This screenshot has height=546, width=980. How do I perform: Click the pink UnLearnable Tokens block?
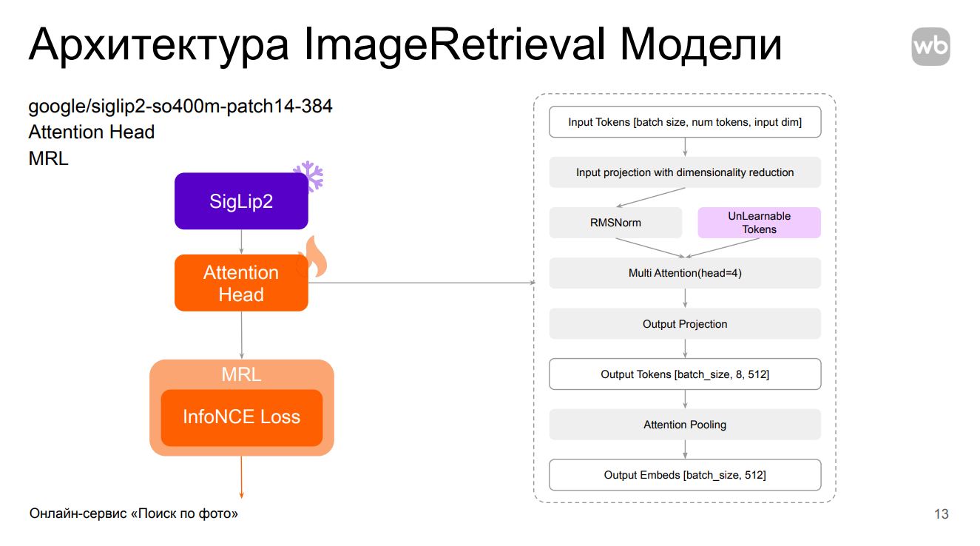pyautogui.click(x=760, y=223)
